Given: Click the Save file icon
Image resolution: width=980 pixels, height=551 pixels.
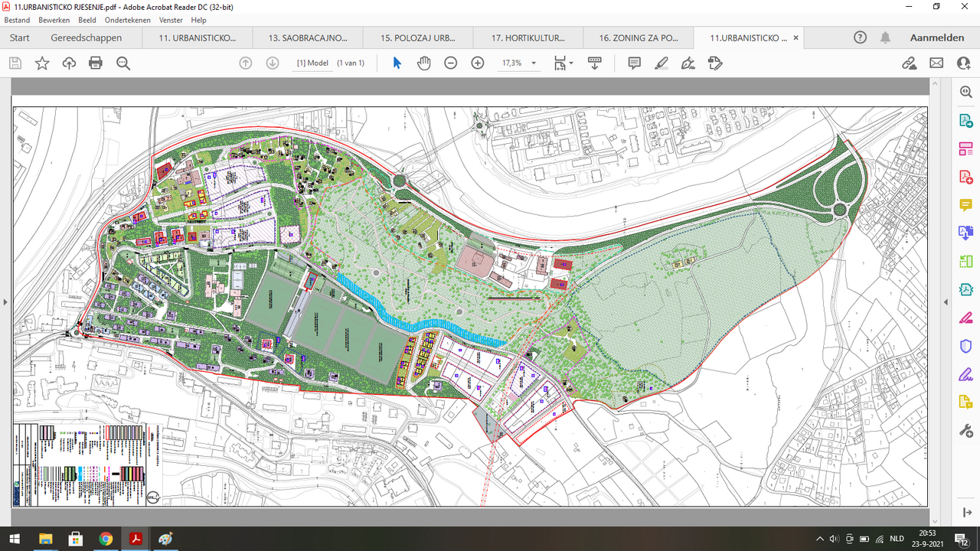Looking at the screenshot, I should [x=15, y=63].
